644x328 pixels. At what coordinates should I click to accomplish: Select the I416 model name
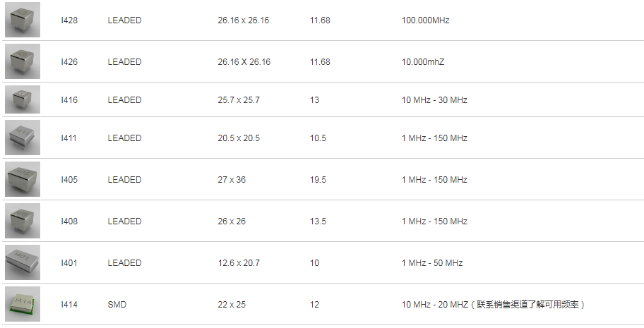point(69,100)
